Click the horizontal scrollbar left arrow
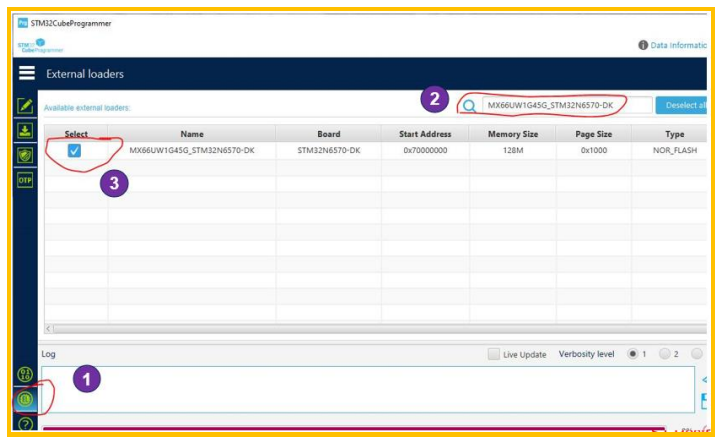The height and width of the screenshot is (443, 728). (48, 329)
